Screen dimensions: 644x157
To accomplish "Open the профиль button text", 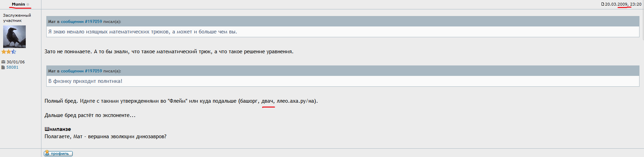I will click(60, 154).
